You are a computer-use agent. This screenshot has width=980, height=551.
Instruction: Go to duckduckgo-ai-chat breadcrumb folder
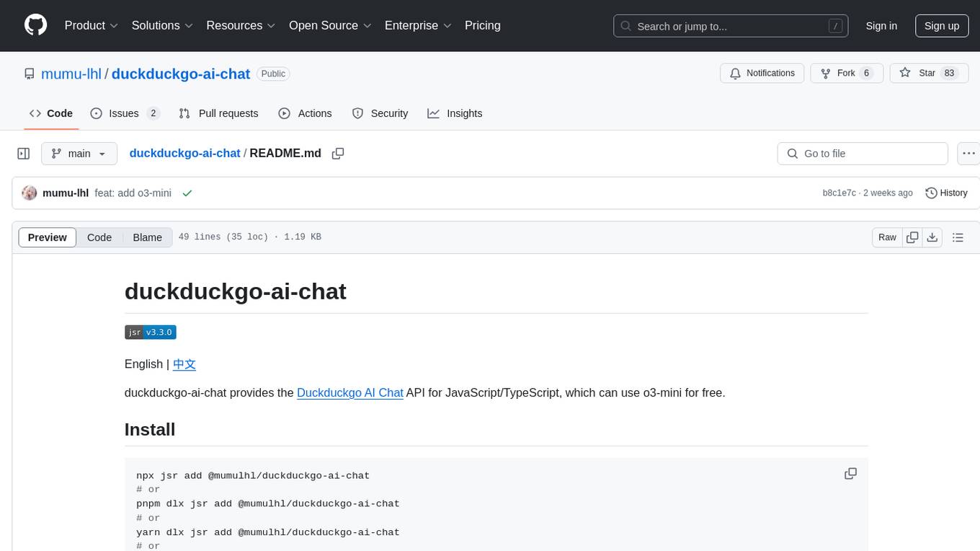point(184,153)
